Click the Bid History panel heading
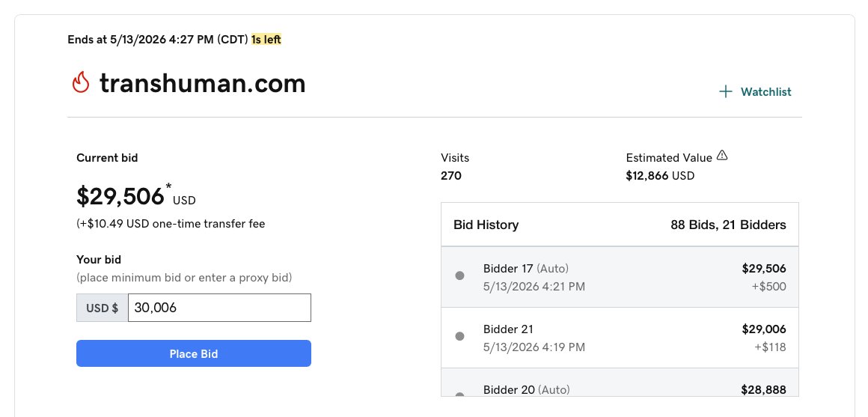868x417 pixels. pos(486,225)
